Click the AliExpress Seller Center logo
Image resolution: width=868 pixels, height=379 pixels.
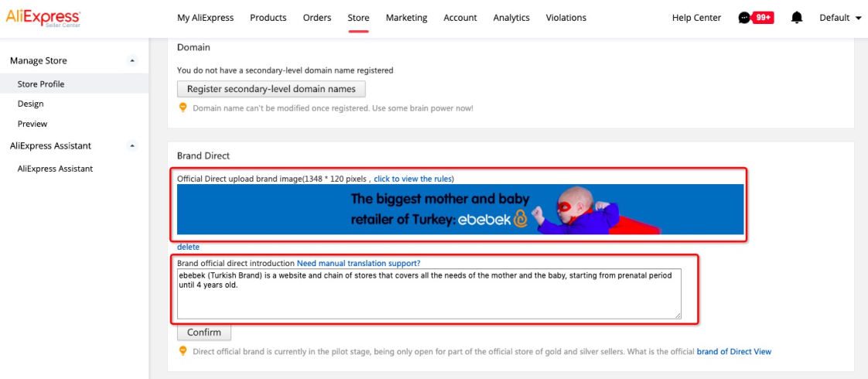tap(43, 18)
